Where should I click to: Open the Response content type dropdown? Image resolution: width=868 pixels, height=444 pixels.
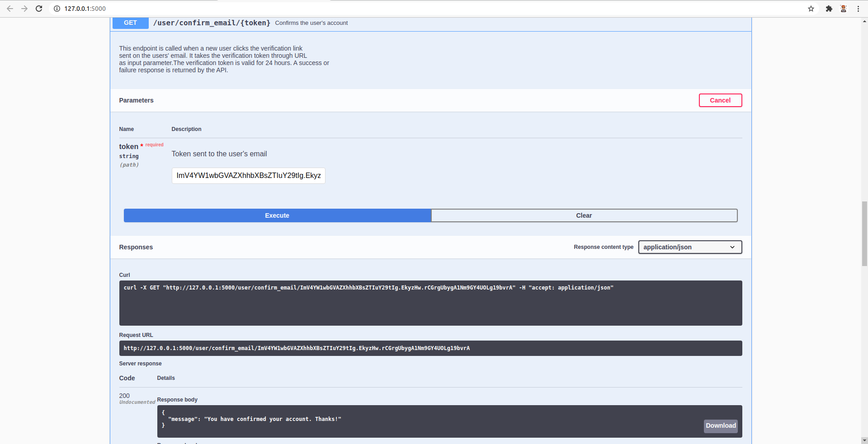(x=690, y=247)
